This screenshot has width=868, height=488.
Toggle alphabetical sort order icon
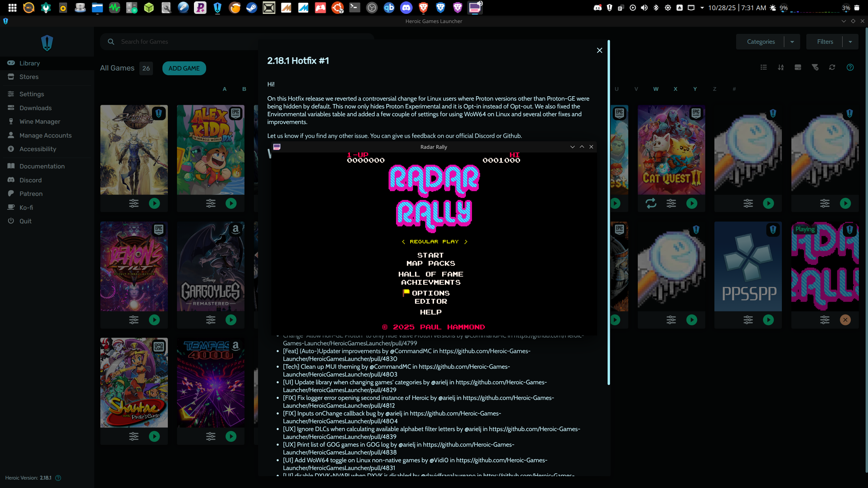[x=781, y=67]
